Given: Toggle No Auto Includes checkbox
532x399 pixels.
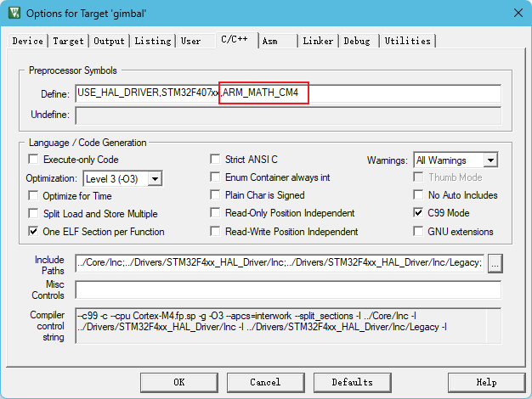Looking at the screenshot, I should click(418, 195).
